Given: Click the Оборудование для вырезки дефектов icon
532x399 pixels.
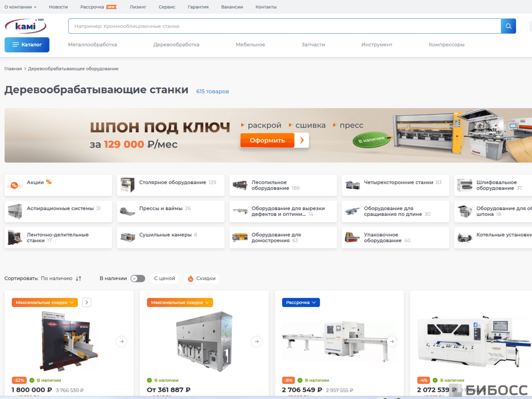Looking at the screenshot, I should point(240,211).
